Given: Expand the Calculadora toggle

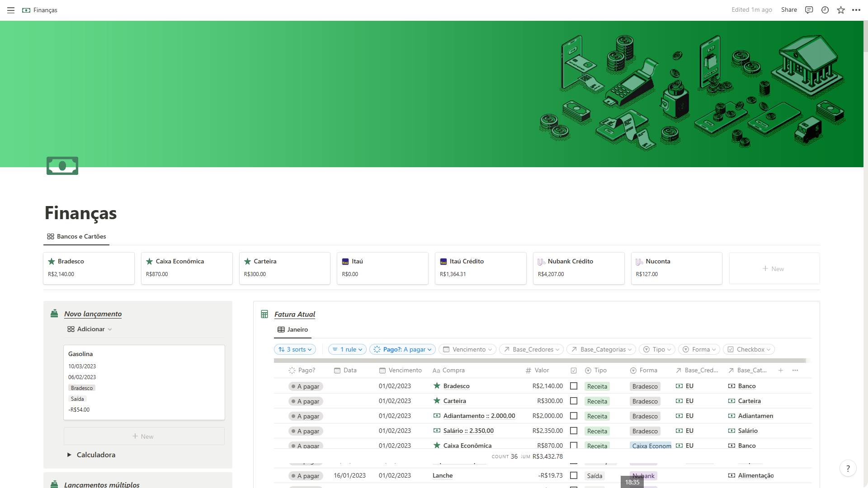Looking at the screenshot, I should coord(69,455).
